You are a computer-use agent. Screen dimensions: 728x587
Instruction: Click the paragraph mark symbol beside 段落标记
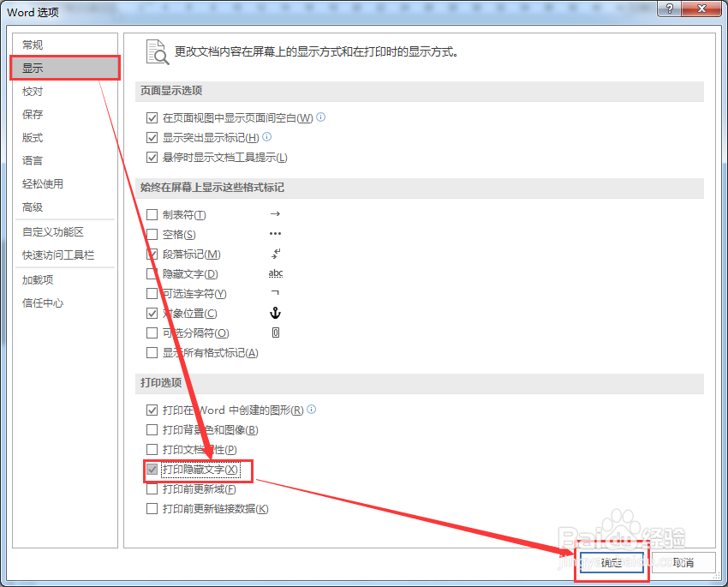(276, 253)
